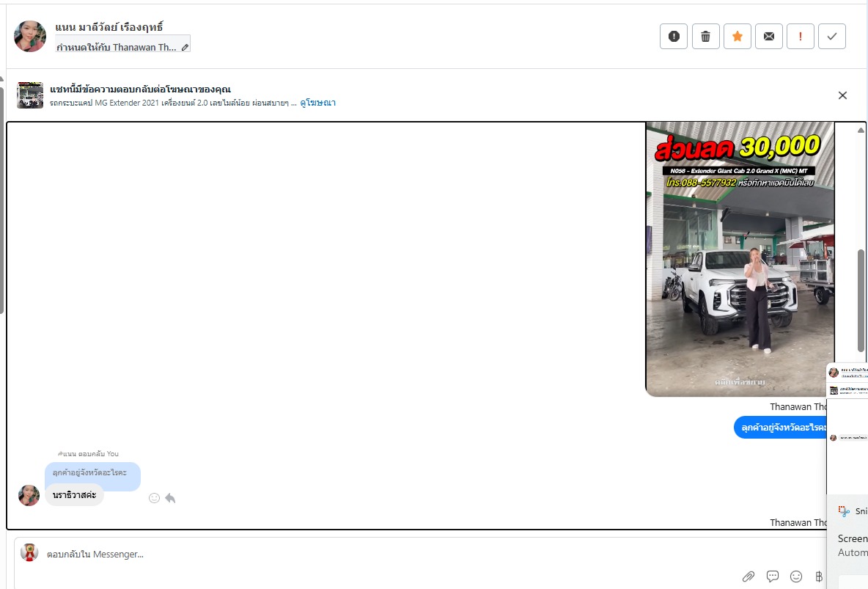Edit assignment with pencil icon
Screen dimensions: 868x589
coord(185,48)
